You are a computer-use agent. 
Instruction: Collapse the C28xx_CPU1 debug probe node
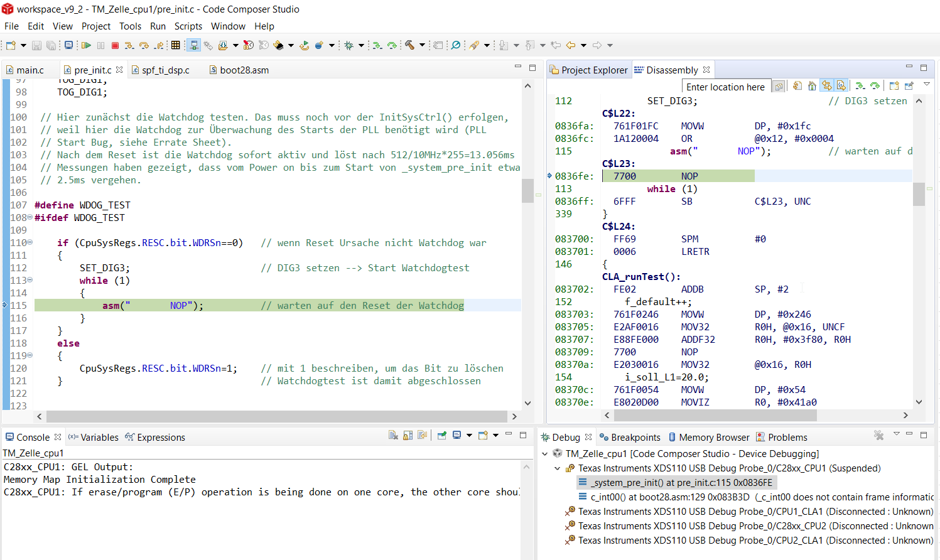(x=558, y=468)
